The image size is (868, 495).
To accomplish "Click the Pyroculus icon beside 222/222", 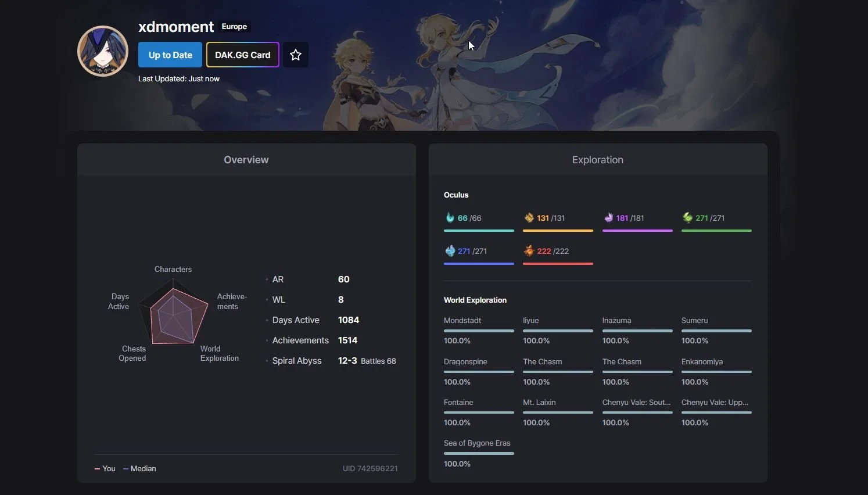I will (529, 251).
